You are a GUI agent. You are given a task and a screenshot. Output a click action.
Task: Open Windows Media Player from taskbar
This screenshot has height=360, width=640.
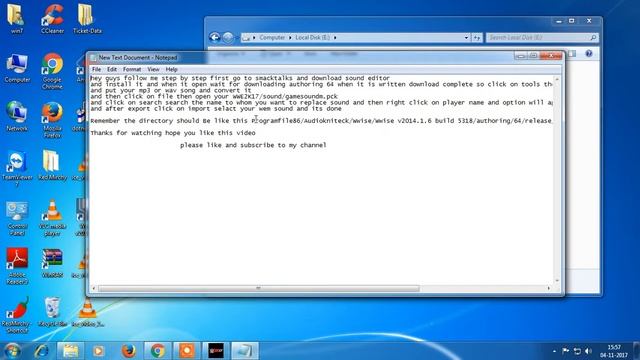(98, 351)
